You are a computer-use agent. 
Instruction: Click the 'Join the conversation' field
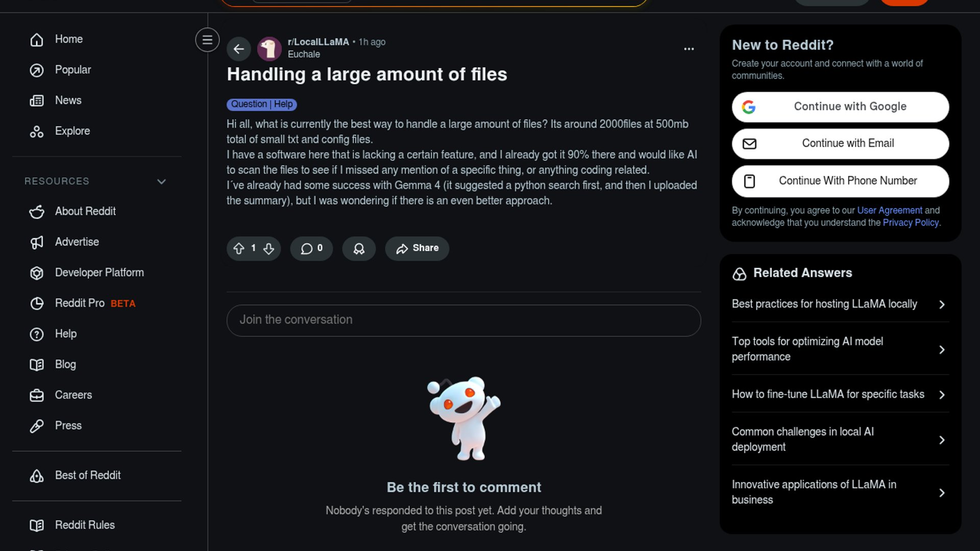463,320
